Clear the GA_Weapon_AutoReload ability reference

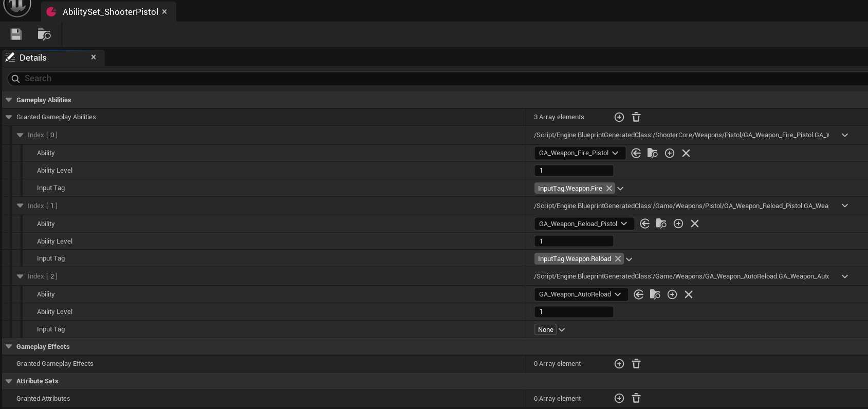click(689, 294)
